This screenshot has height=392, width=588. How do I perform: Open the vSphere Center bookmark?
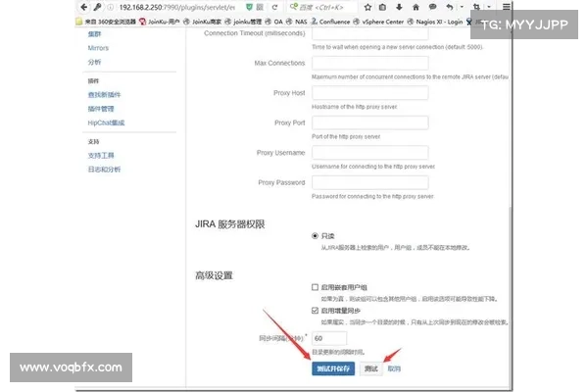tap(378, 22)
